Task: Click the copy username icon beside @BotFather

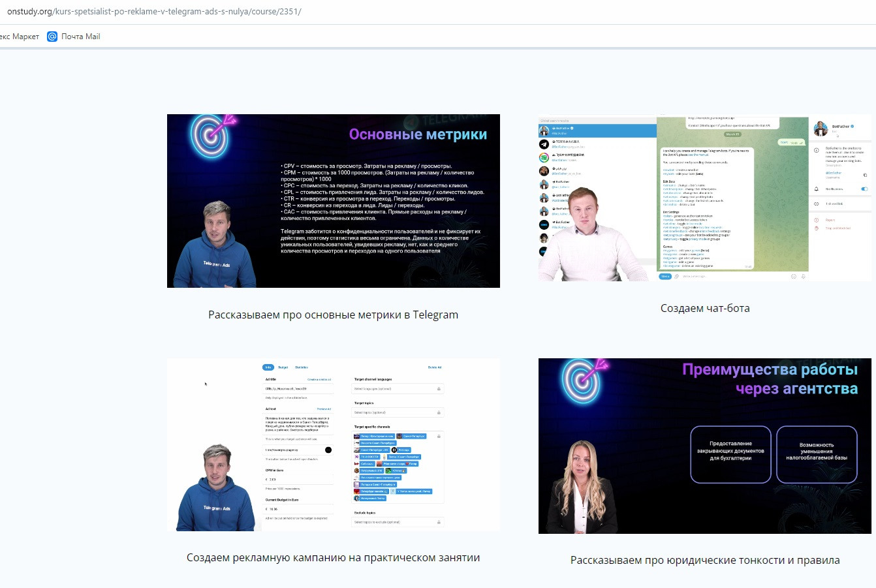Action: 865,175
